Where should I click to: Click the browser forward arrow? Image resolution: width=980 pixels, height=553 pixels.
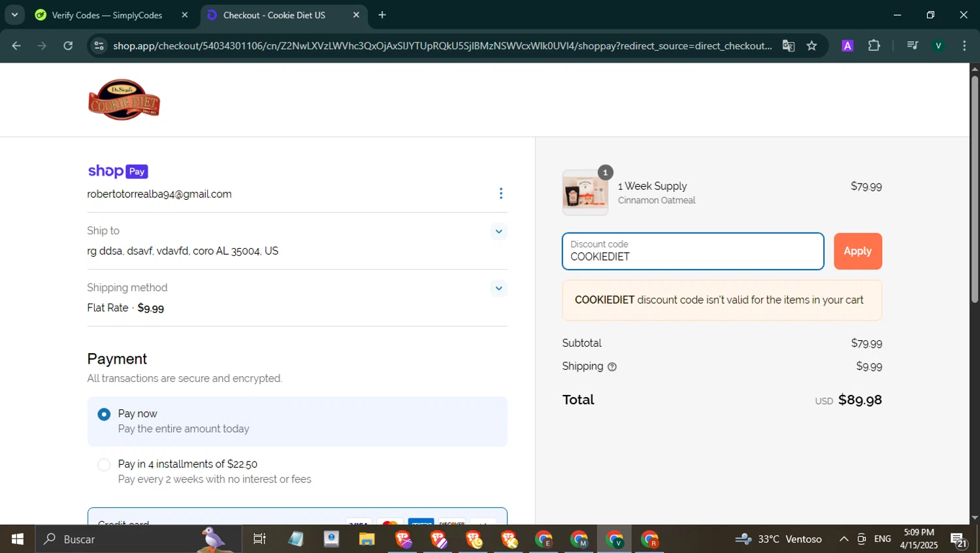[42, 46]
